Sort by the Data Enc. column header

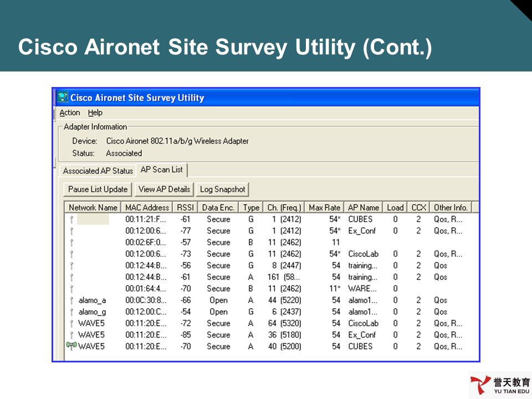(x=218, y=207)
